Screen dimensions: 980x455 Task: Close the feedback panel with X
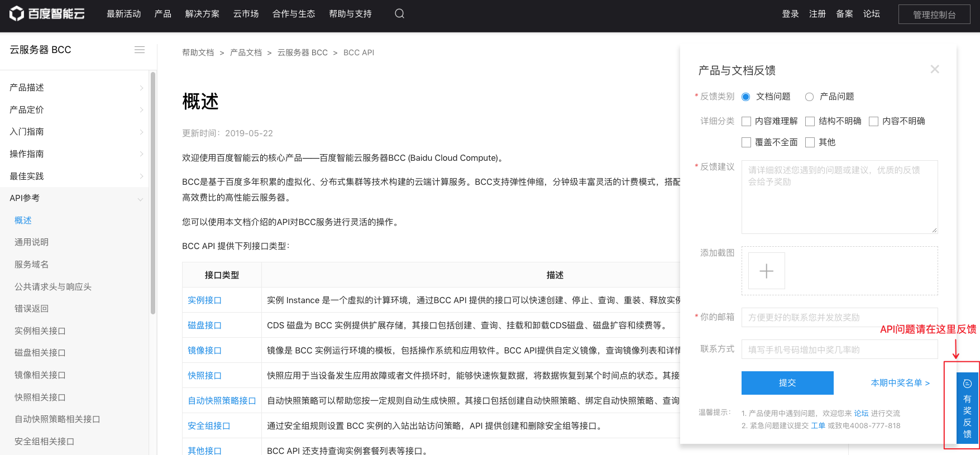(935, 69)
